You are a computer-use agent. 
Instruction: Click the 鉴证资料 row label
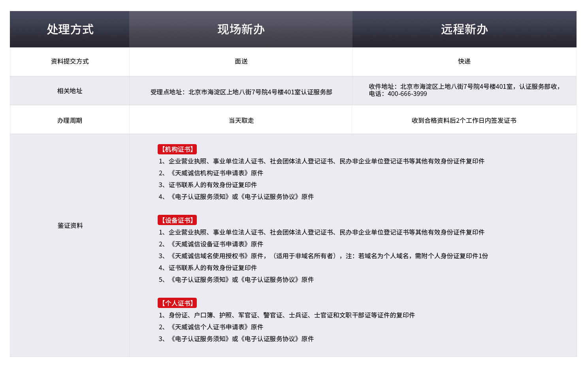pyautogui.click(x=70, y=225)
